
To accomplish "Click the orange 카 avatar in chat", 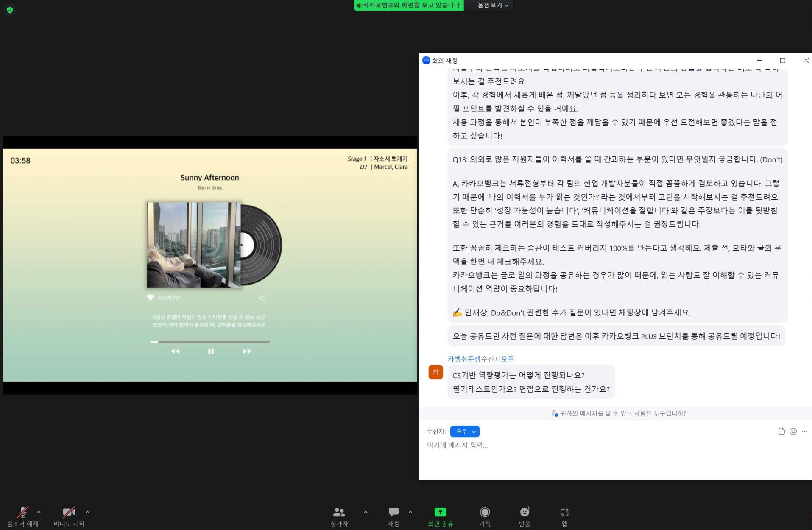I will [x=435, y=372].
